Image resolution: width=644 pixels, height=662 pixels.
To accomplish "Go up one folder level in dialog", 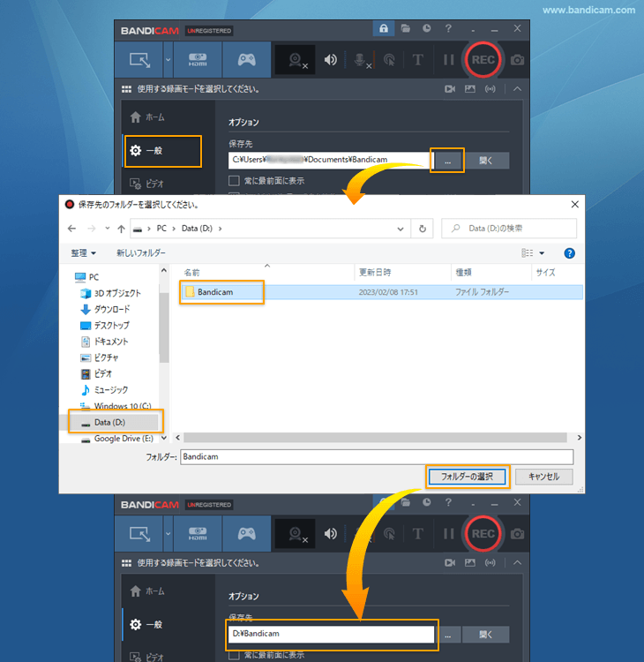I will tap(121, 229).
